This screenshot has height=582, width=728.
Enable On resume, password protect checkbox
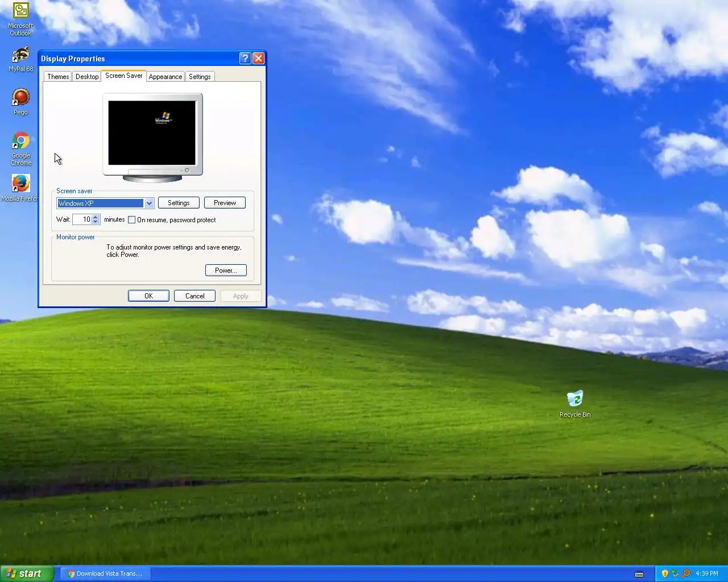click(x=132, y=220)
